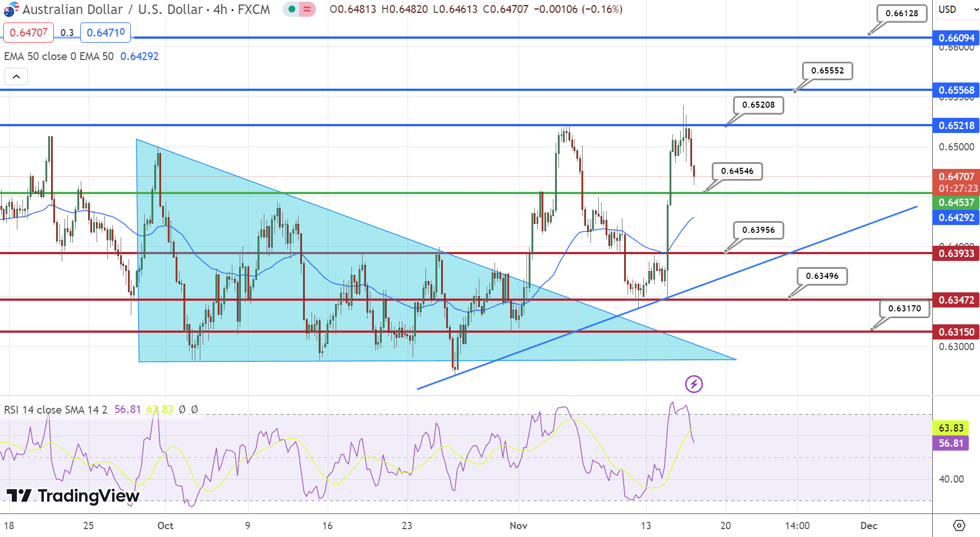Click the purple lightning event marker

click(694, 384)
